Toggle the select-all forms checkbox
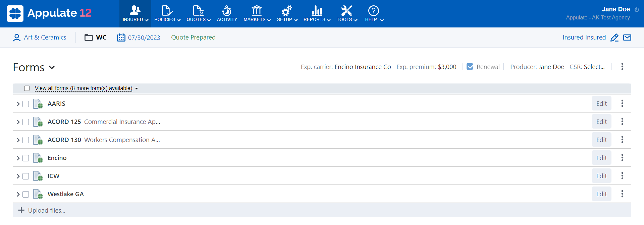The image size is (644, 225). pyautogui.click(x=27, y=88)
